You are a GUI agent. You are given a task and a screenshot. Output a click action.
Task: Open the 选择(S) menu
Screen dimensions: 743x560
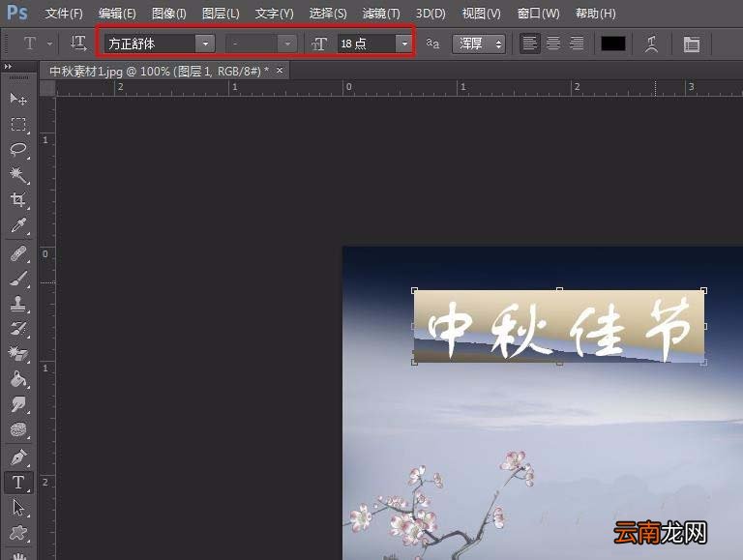click(327, 14)
